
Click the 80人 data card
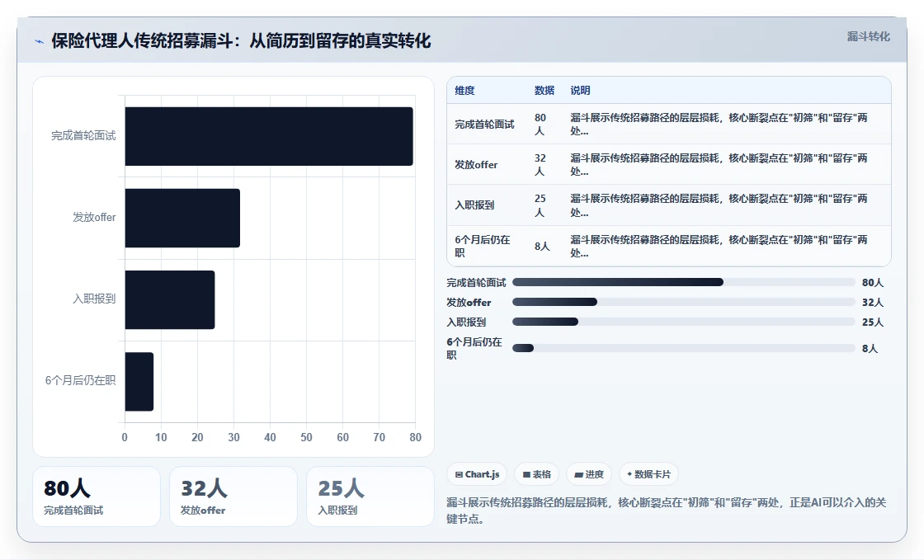click(96, 496)
